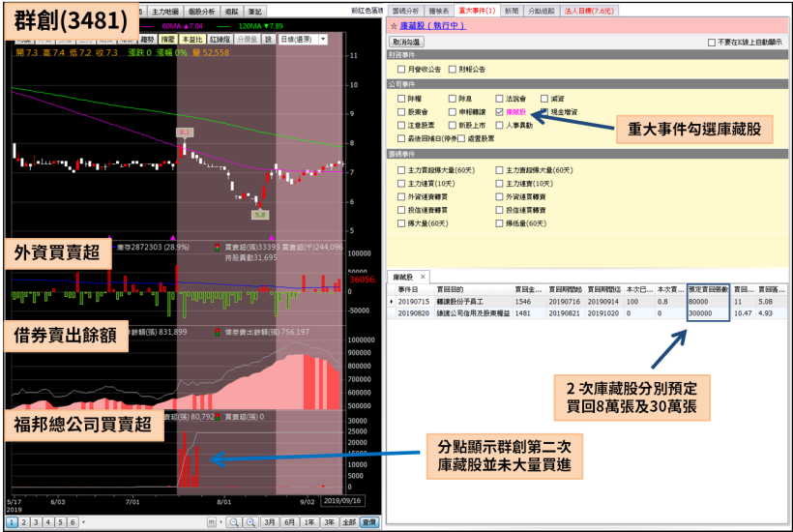Open the 主力地圖 tab

(164, 12)
